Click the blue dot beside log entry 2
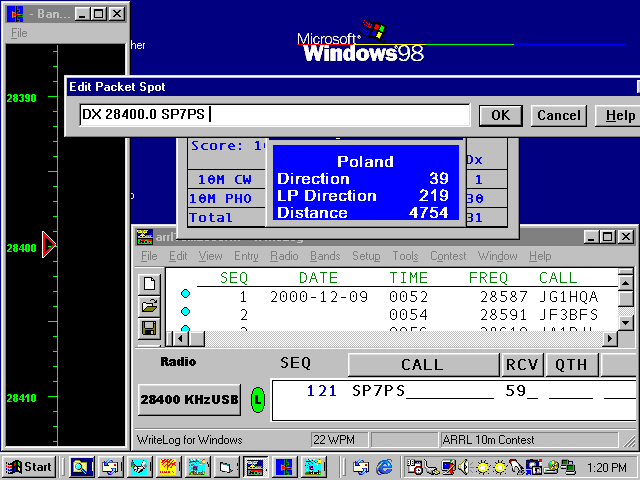 [x=185, y=312]
